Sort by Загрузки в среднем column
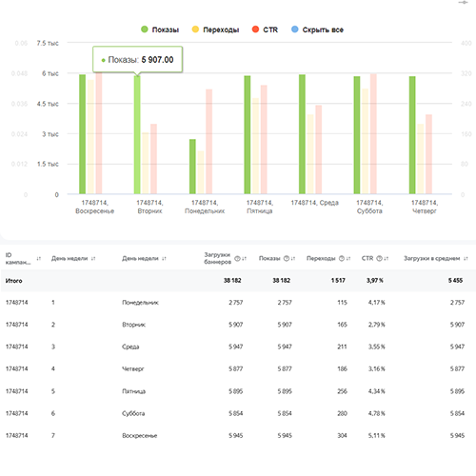 point(466,259)
